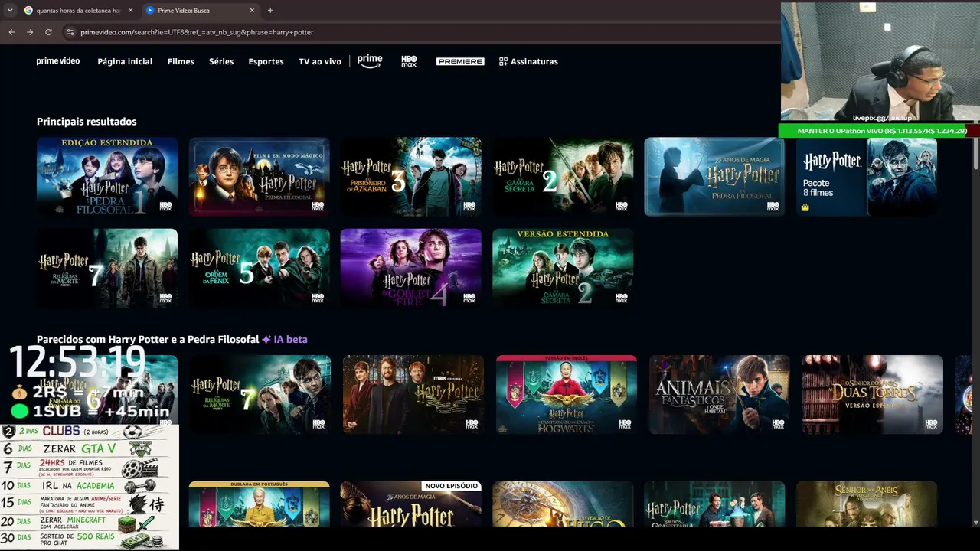Click 'Parecidos com Harry Potter e a Pedra Filosofal'
980x551 pixels.
148,339
